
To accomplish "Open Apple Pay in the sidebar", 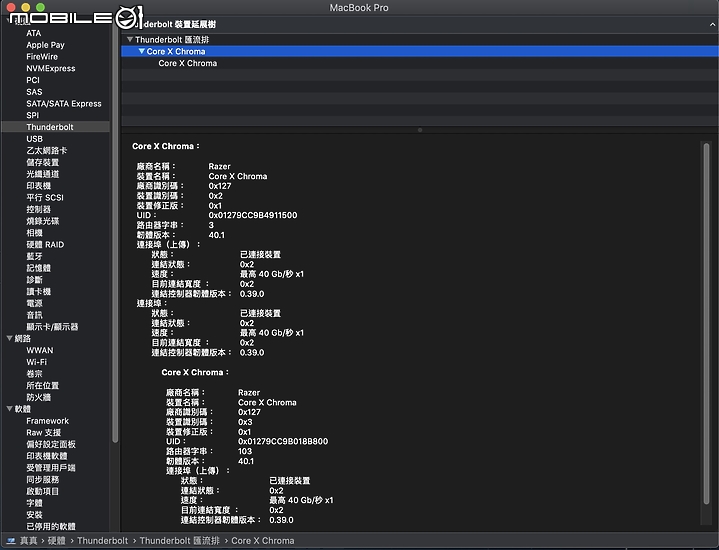I will coord(45,45).
